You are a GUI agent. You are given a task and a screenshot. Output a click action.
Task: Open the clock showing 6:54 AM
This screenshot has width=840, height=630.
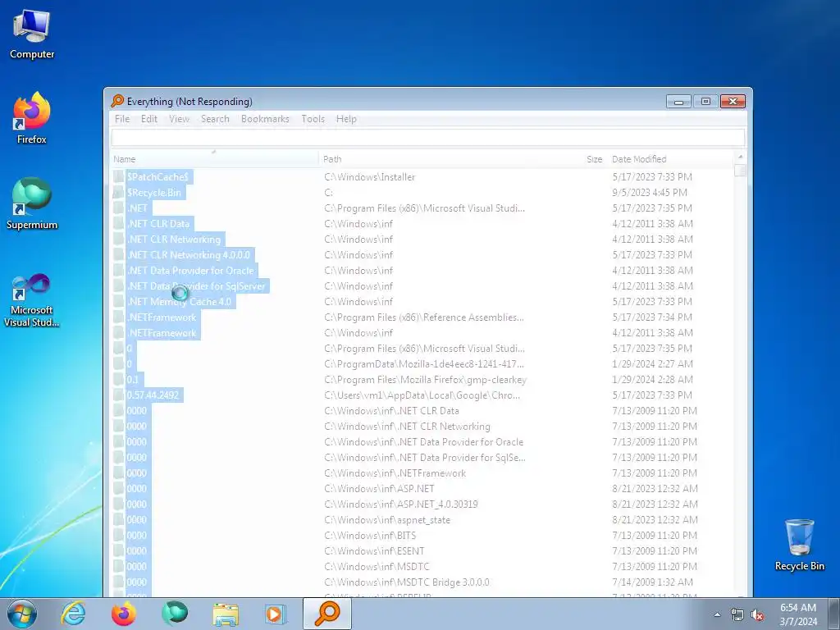coord(798,614)
